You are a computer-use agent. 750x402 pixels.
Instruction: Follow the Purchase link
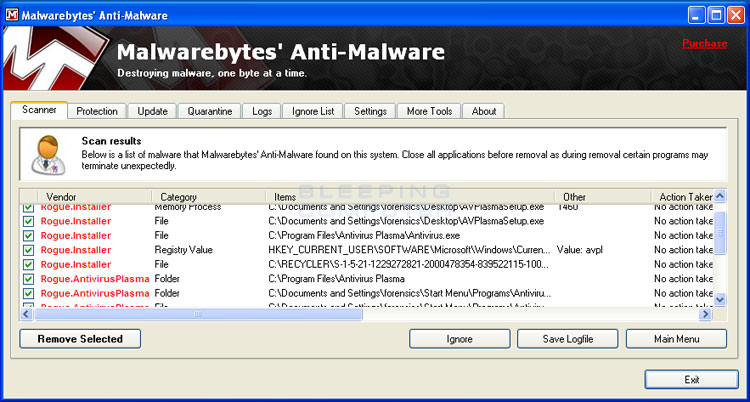704,44
